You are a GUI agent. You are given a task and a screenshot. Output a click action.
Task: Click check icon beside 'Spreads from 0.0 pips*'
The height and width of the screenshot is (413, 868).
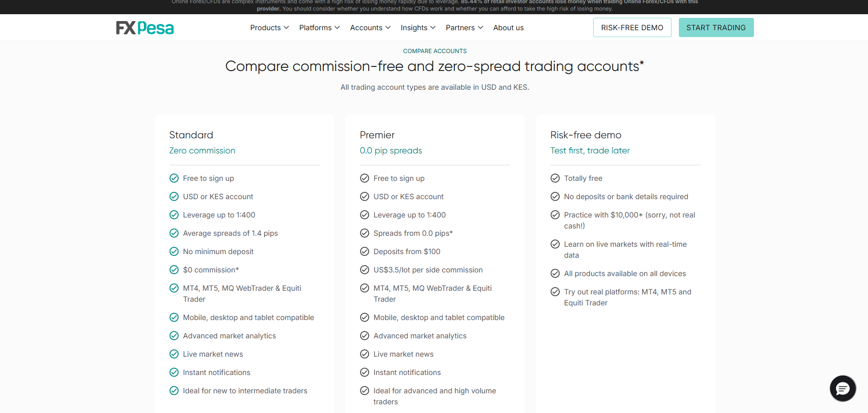pyautogui.click(x=364, y=233)
